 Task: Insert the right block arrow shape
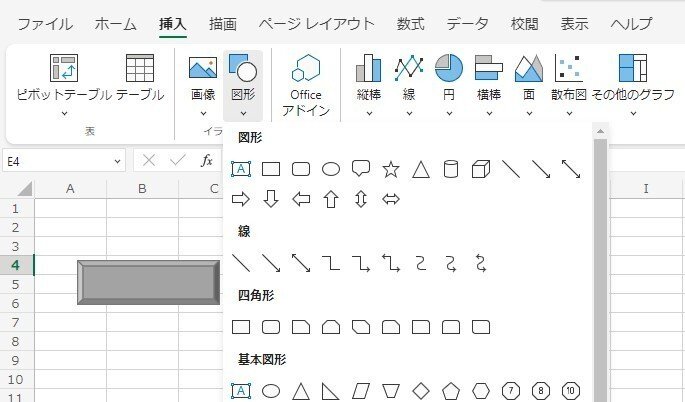tap(241, 199)
